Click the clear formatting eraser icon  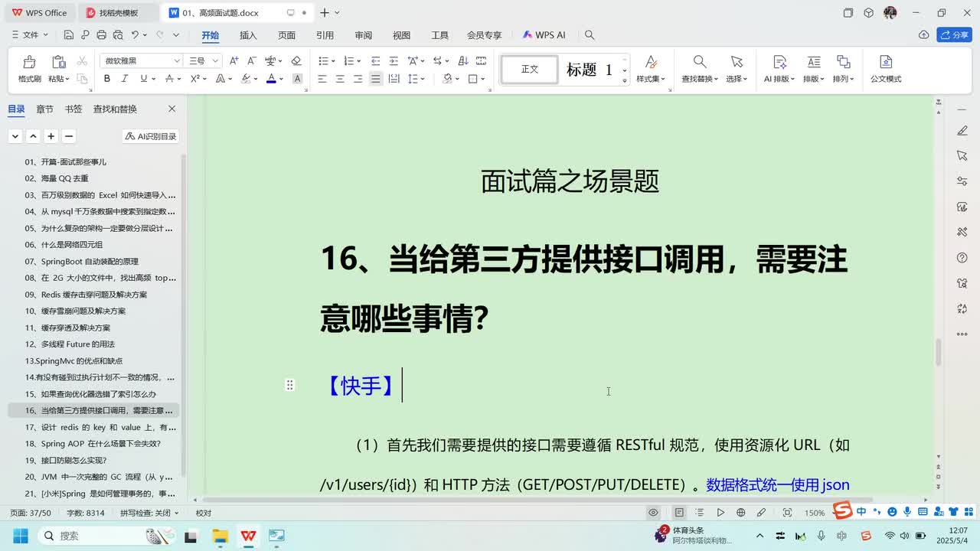pyautogui.click(x=296, y=60)
